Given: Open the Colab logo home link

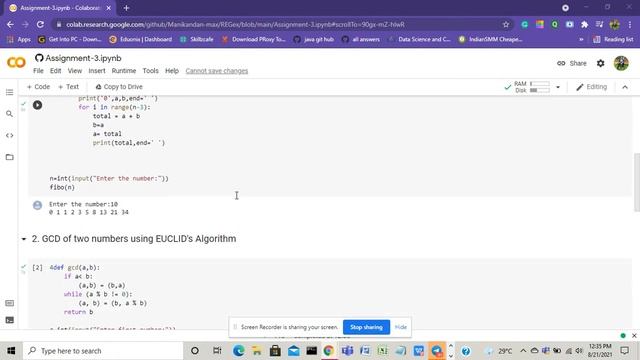Looking at the screenshot, I should [x=16, y=62].
